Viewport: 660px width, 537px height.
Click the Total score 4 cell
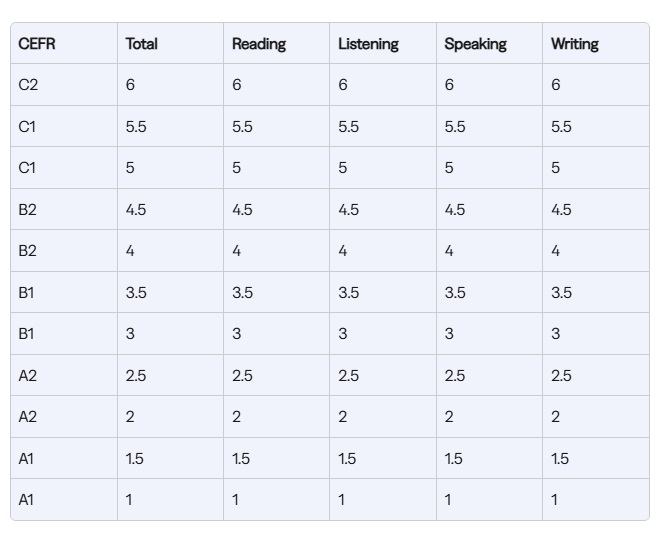click(x=131, y=251)
